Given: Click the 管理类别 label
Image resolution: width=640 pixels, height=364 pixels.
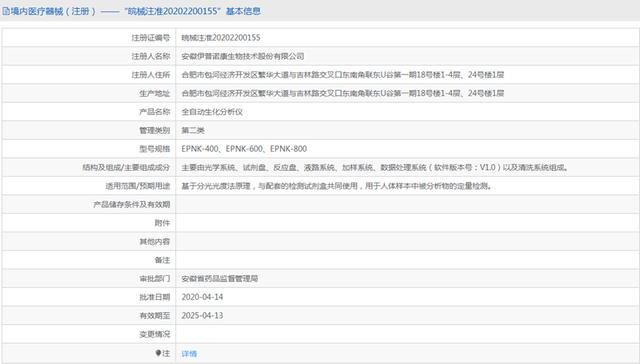Looking at the screenshot, I should [154, 130].
